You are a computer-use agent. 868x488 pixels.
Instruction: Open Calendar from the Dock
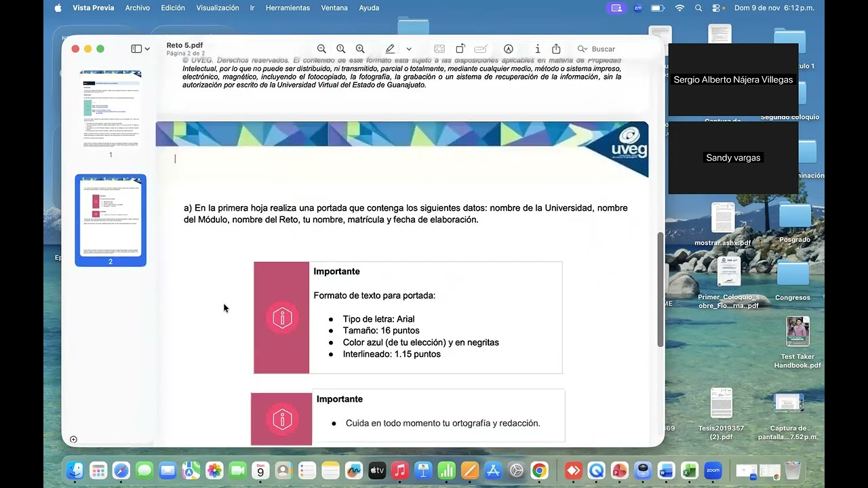(x=260, y=470)
